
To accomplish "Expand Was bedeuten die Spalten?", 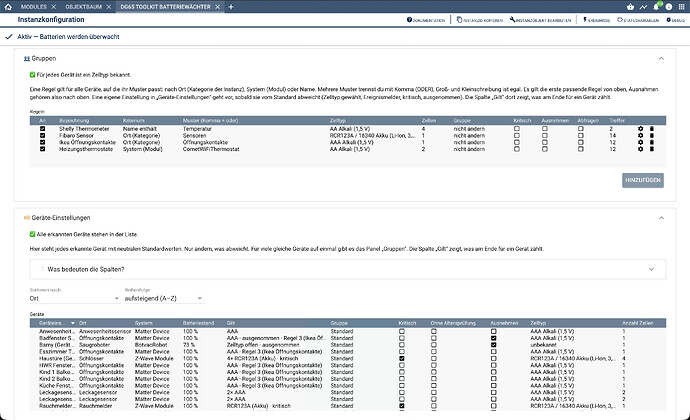I will tap(348, 269).
